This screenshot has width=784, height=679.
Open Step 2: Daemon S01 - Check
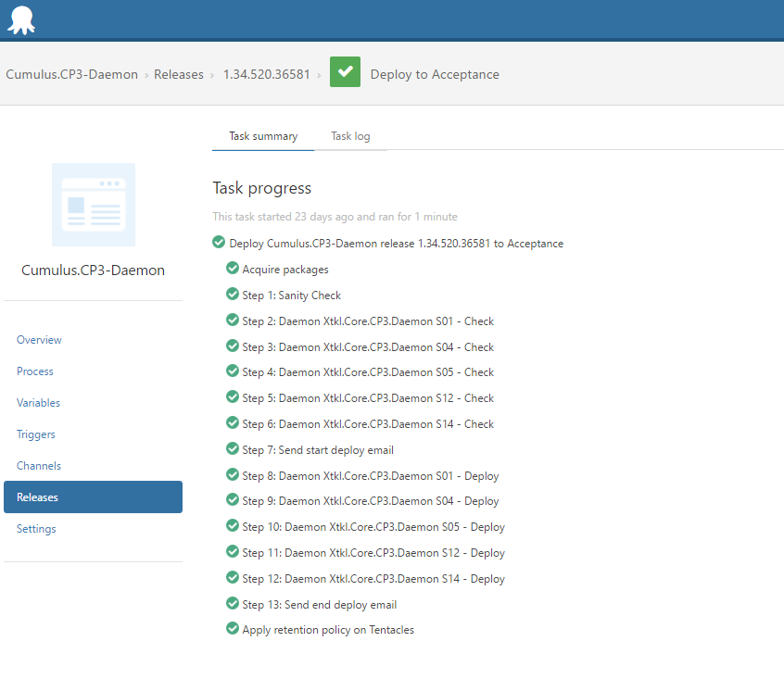[x=368, y=321]
